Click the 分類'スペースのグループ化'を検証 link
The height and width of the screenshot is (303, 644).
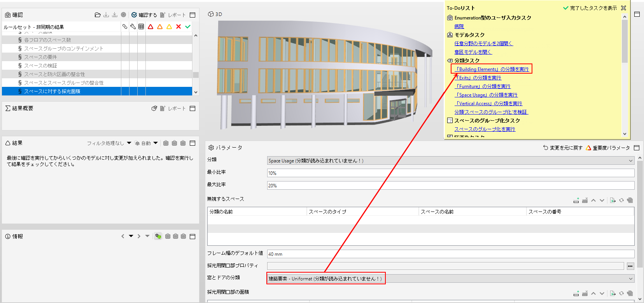pos(491,112)
